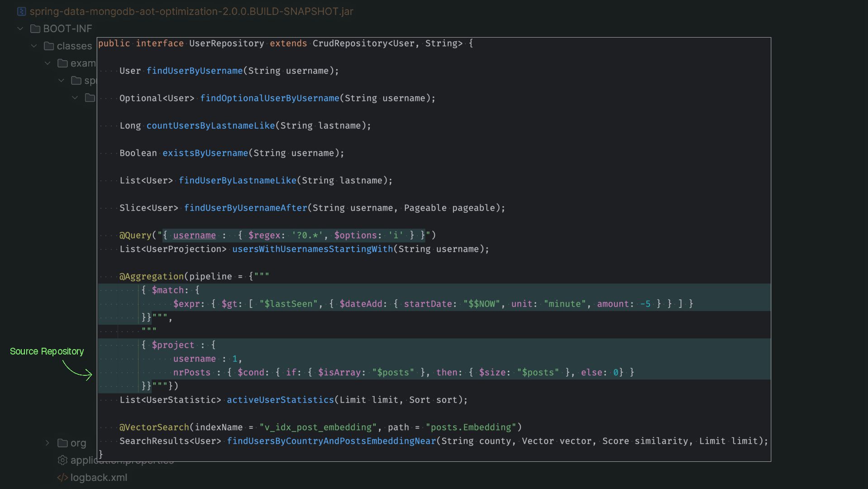Click the jar file icon for spring-data-mongodb-aot-optimization
Screen dimensions: 868x489
tap(21, 11)
